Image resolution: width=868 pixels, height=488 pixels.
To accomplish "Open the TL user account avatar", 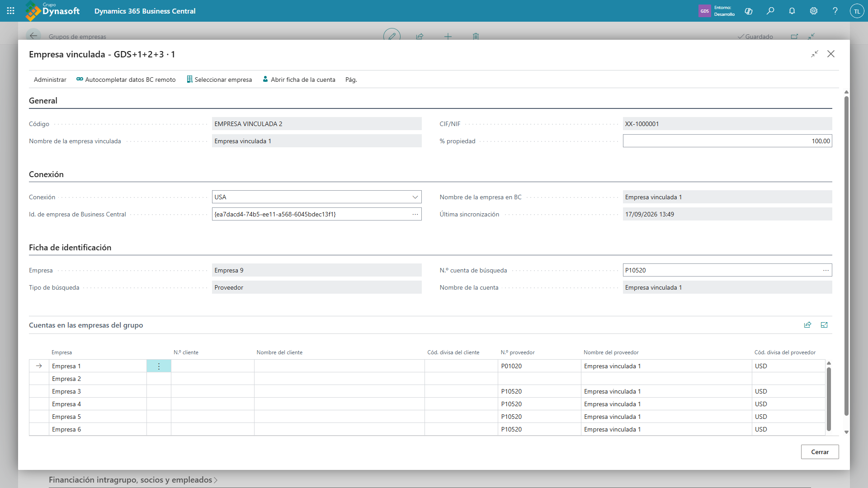I will [857, 11].
